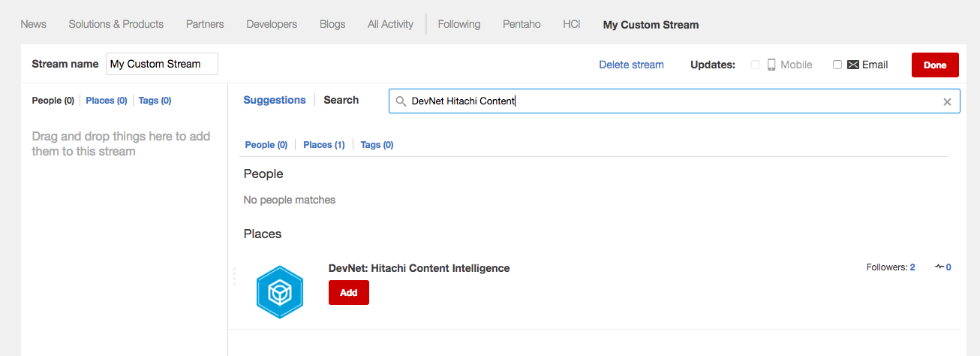Click the Done button

[935, 65]
